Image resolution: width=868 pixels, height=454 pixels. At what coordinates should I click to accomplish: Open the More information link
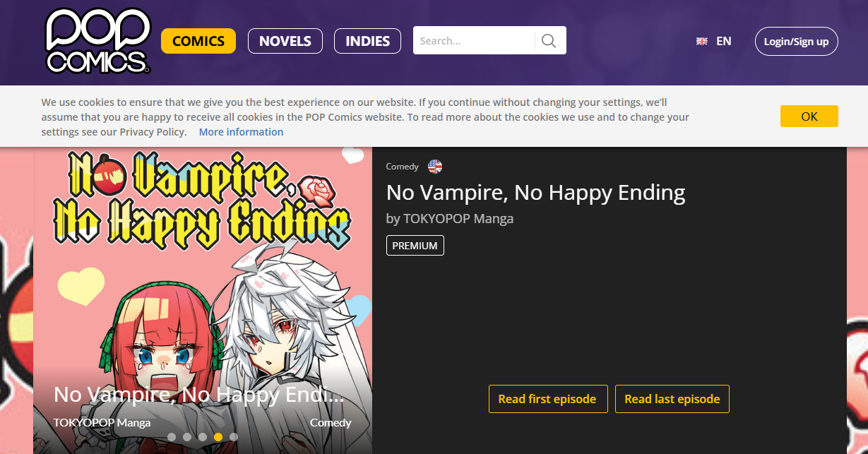click(x=241, y=132)
